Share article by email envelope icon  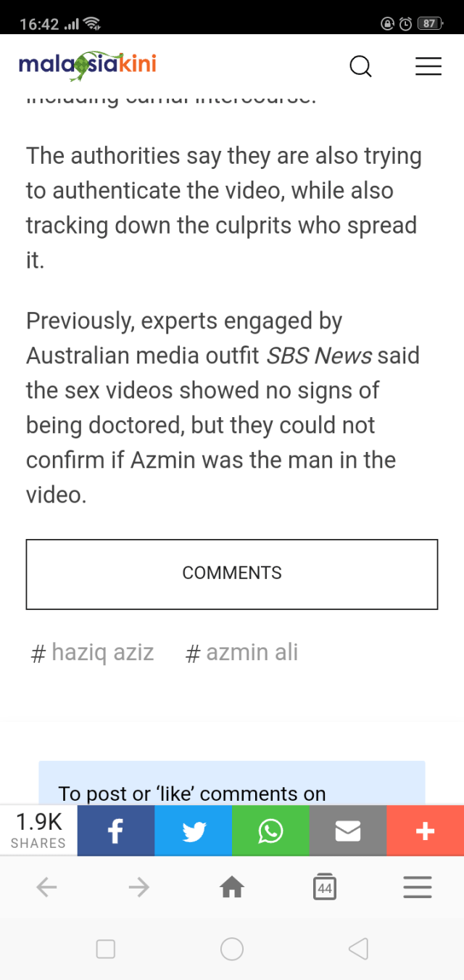coord(348,831)
